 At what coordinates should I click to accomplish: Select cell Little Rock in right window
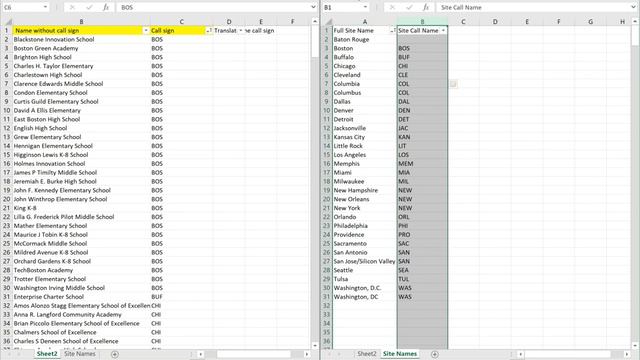[365, 146]
